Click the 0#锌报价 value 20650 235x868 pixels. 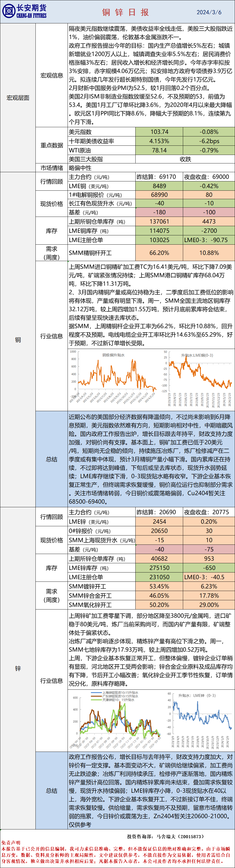tap(159, 531)
